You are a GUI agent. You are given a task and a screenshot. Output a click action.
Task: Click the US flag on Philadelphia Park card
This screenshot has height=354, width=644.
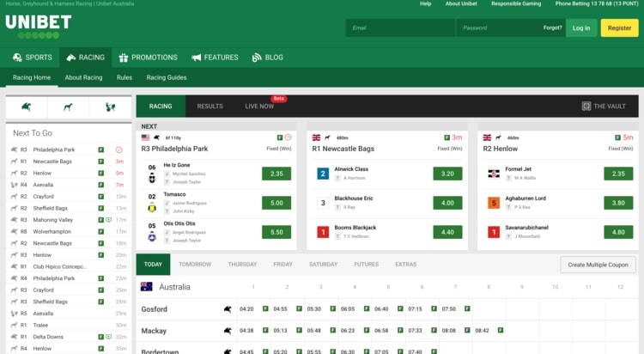pos(145,137)
